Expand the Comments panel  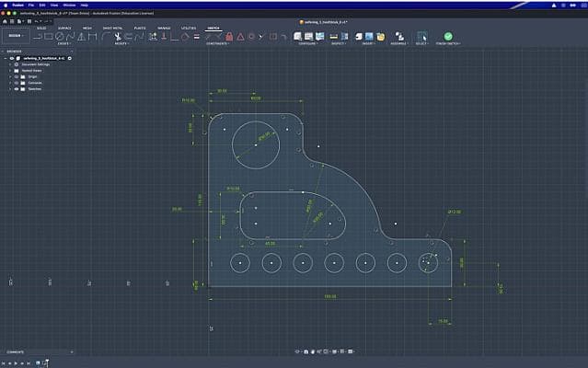click(72, 352)
